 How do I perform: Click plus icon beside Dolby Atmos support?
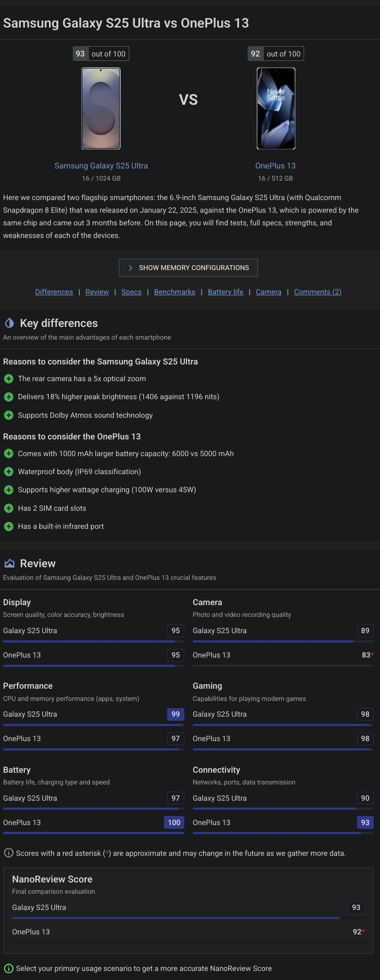point(9,415)
